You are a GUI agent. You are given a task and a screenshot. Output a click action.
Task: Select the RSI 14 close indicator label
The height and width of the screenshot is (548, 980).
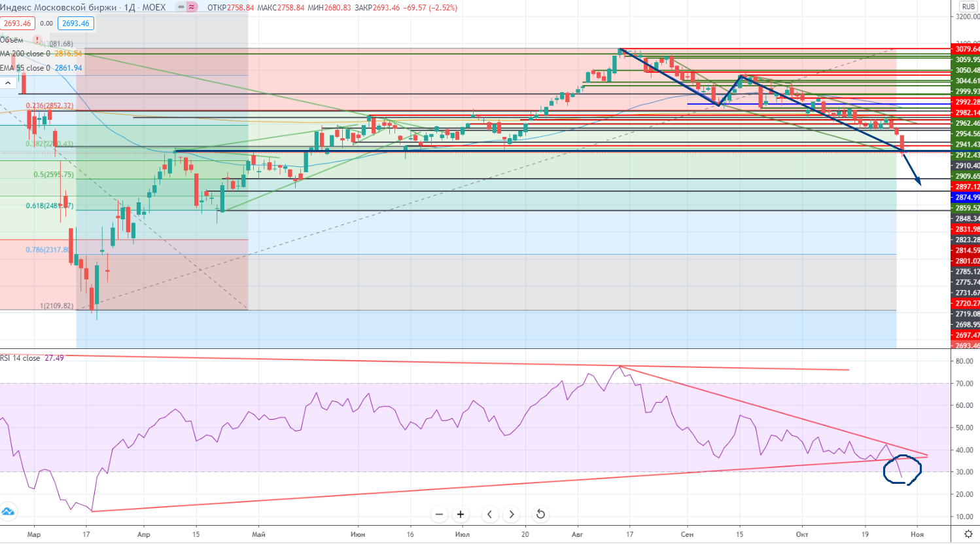click(x=20, y=358)
